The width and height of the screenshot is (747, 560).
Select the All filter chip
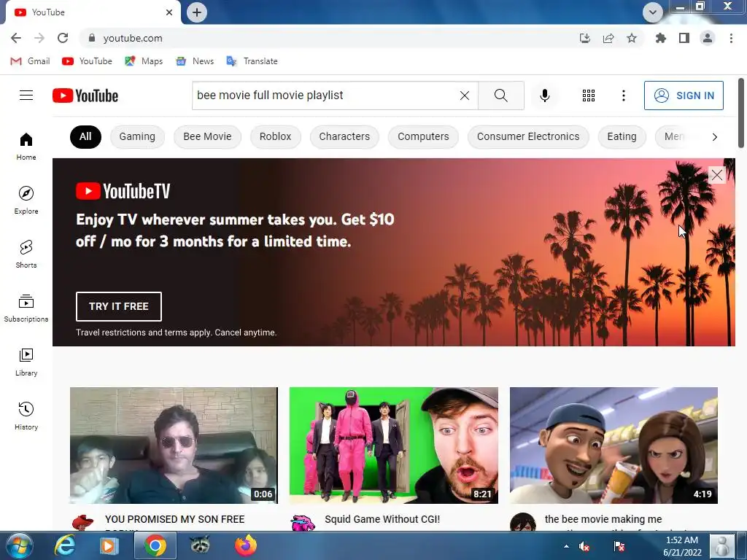85,136
